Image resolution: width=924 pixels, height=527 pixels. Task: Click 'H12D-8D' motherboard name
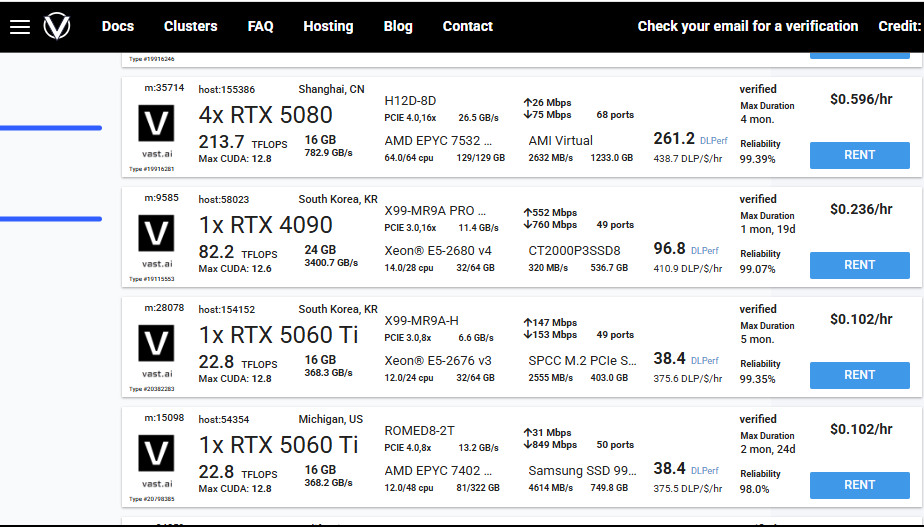410,101
